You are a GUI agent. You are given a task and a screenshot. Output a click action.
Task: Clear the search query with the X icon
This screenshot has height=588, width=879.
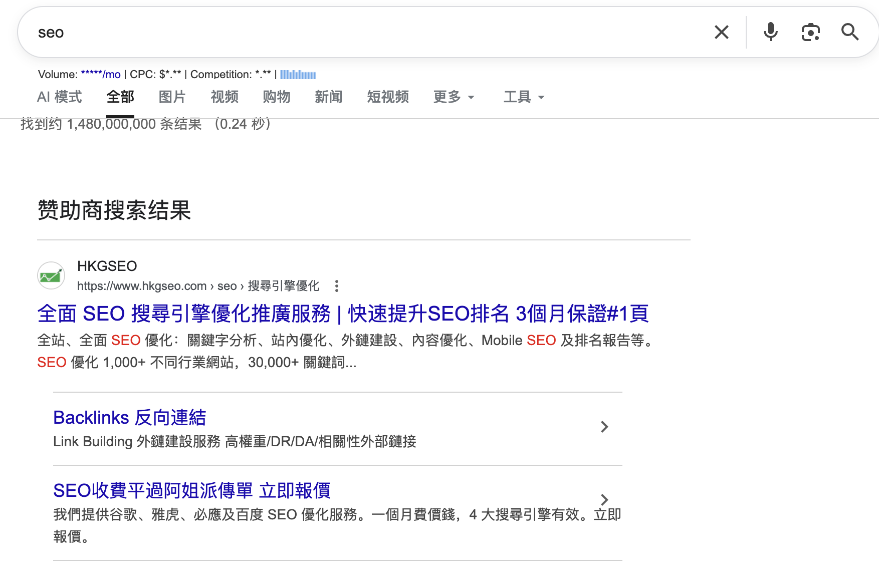point(721,33)
